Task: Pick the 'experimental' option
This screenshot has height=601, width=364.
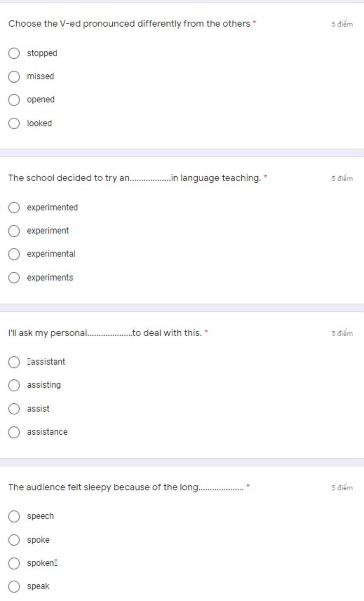Action: pos(14,254)
